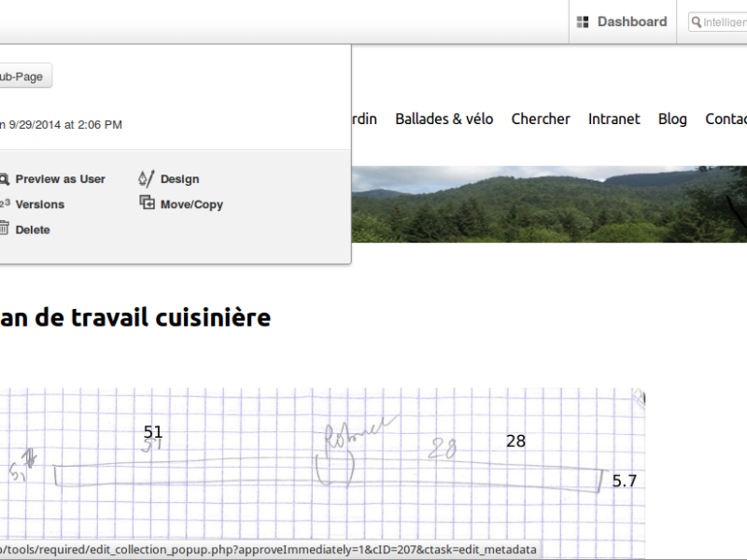Go to Ballades & vélo page
This screenshot has height=560, width=747.
(444, 119)
